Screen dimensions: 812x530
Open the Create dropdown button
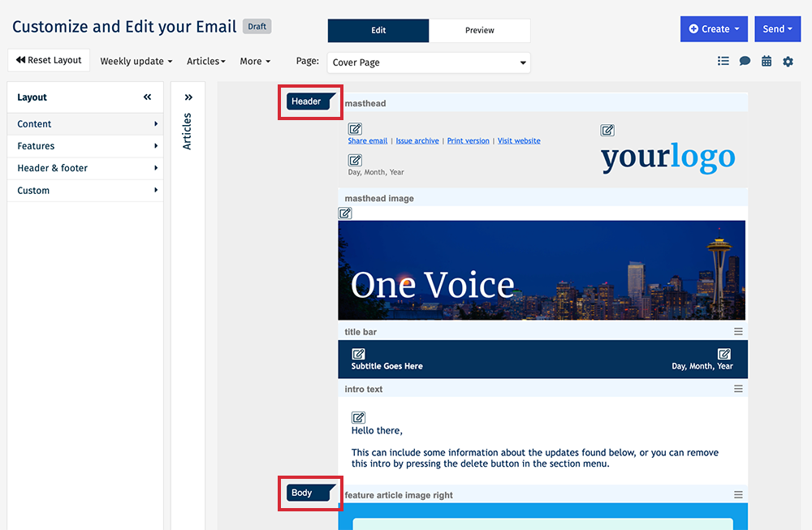pos(714,29)
